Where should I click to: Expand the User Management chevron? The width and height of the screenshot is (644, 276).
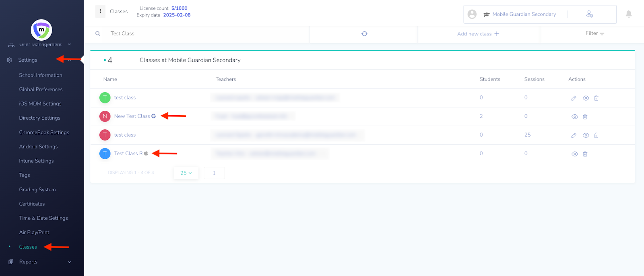[69, 44]
